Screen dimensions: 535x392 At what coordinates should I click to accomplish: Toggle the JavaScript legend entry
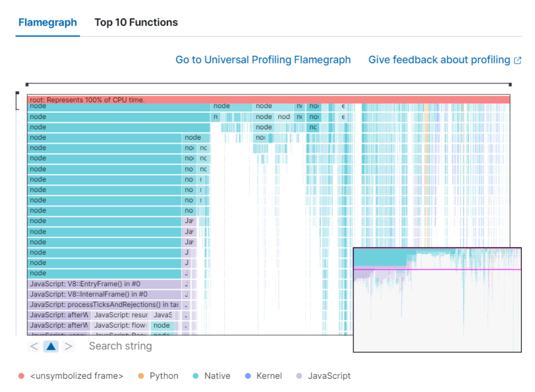(x=329, y=376)
